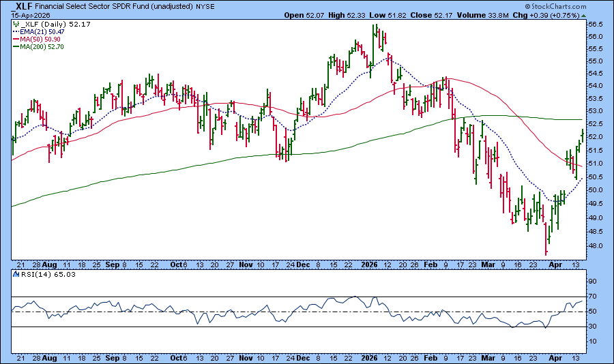Click the Close 52.17 value in header

coord(431,15)
